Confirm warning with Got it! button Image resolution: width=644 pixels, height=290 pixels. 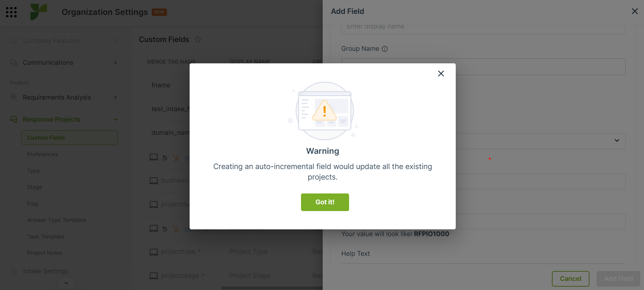click(325, 202)
